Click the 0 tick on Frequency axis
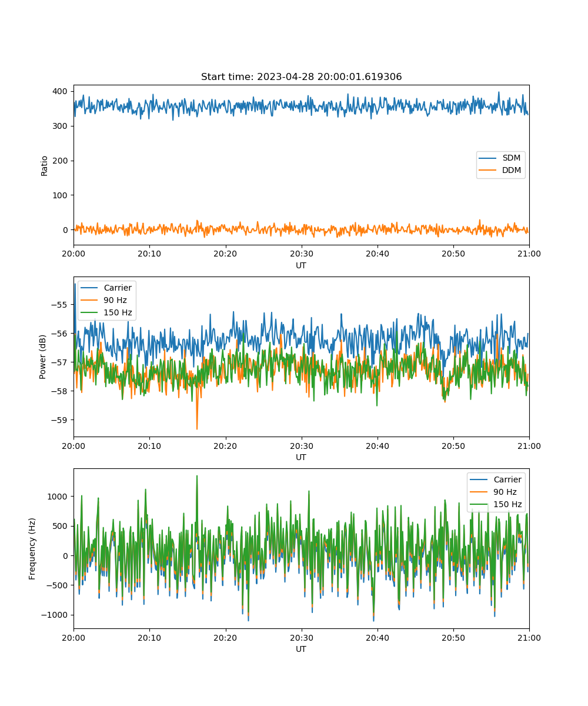Image resolution: width=588 pixels, height=706 pixels. tap(66, 555)
